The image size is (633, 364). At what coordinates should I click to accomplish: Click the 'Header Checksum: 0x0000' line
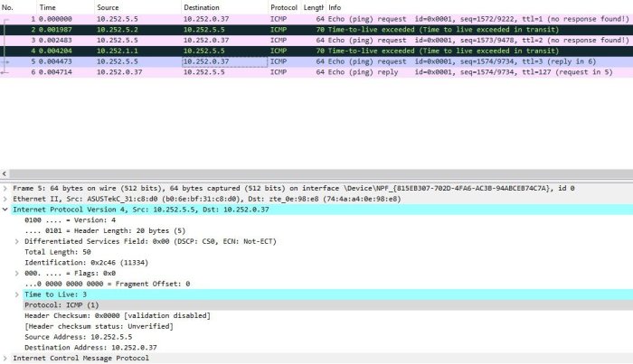[117, 315]
